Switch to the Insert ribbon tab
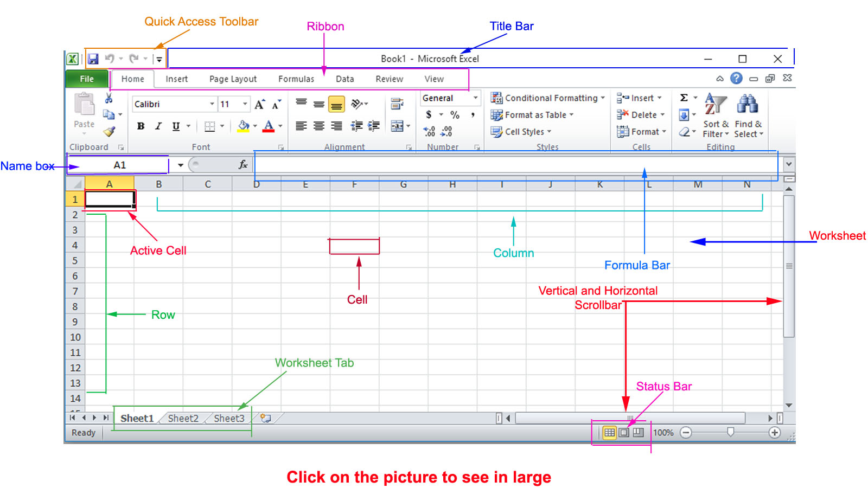 pos(176,79)
